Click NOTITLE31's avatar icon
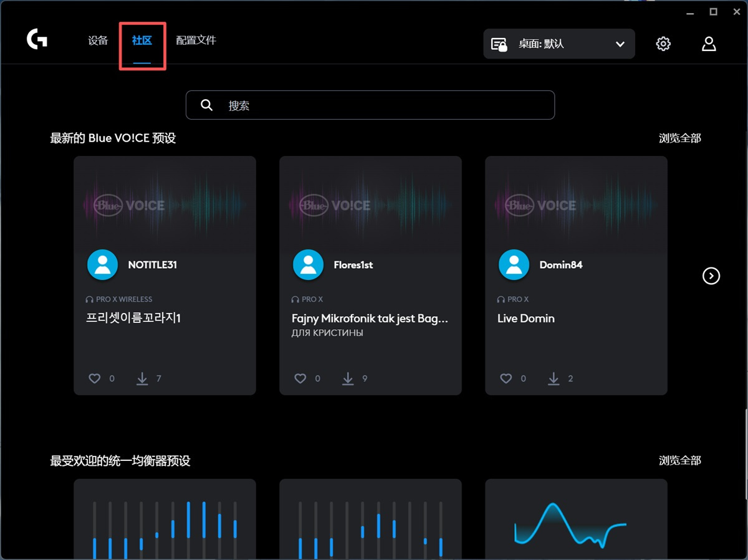 click(x=102, y=264)
